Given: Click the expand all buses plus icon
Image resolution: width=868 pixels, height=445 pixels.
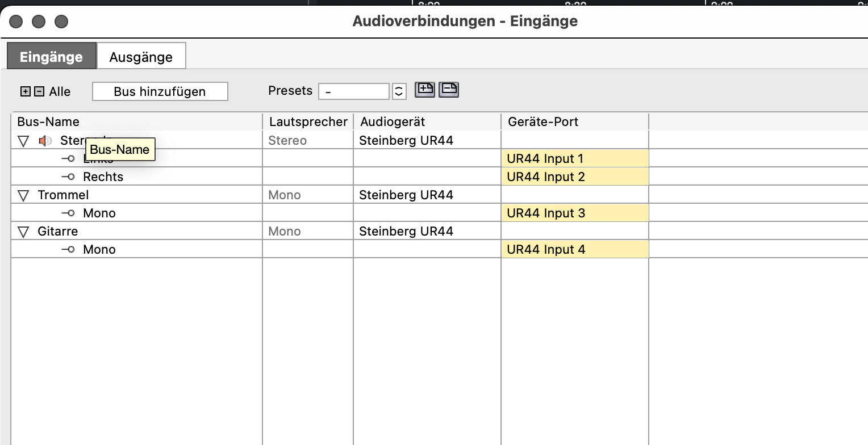Looking at the screenshot, I should (25, 91).
